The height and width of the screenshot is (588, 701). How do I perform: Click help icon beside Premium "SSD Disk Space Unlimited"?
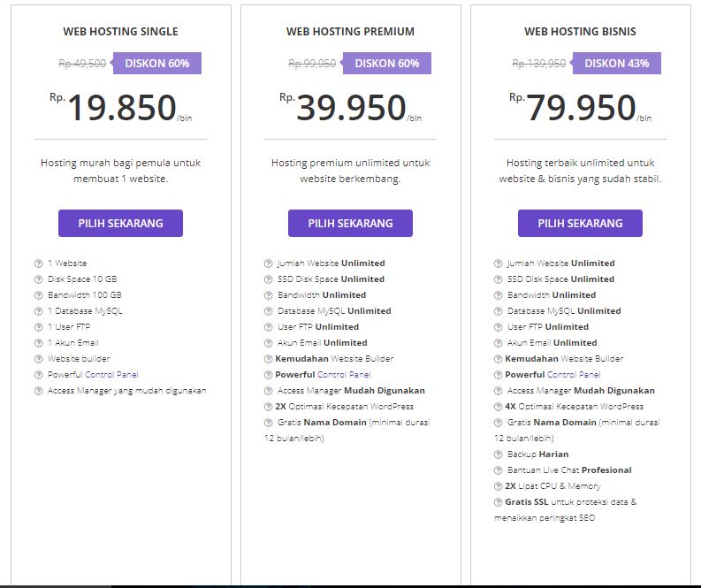click(x=268, y=279)
